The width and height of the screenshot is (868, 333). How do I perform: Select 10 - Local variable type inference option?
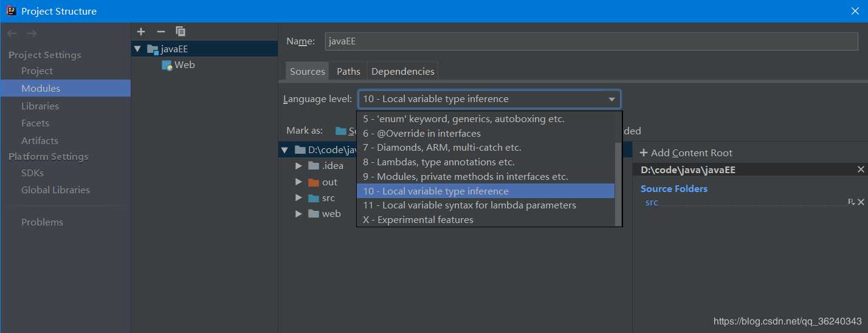pos(486,191)
